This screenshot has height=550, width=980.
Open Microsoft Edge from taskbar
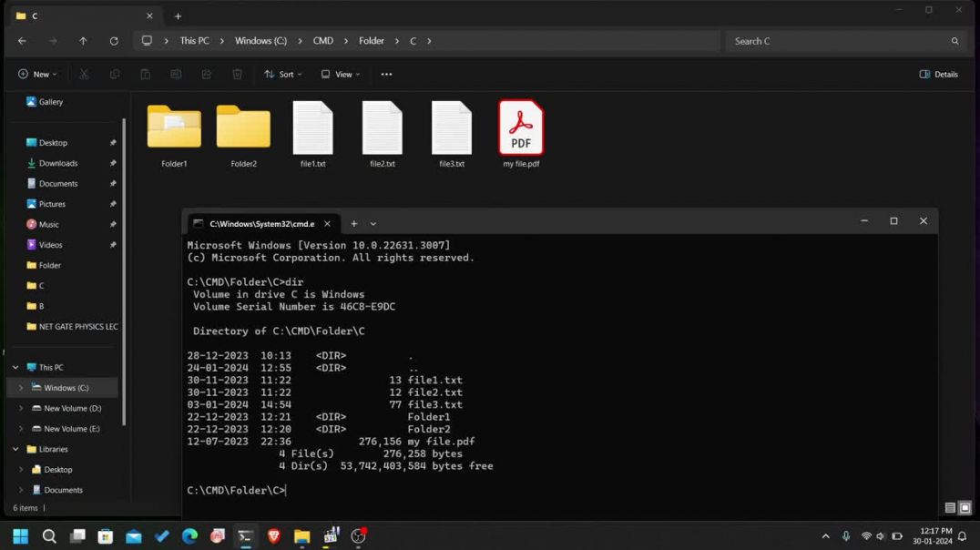click(189, 536)
